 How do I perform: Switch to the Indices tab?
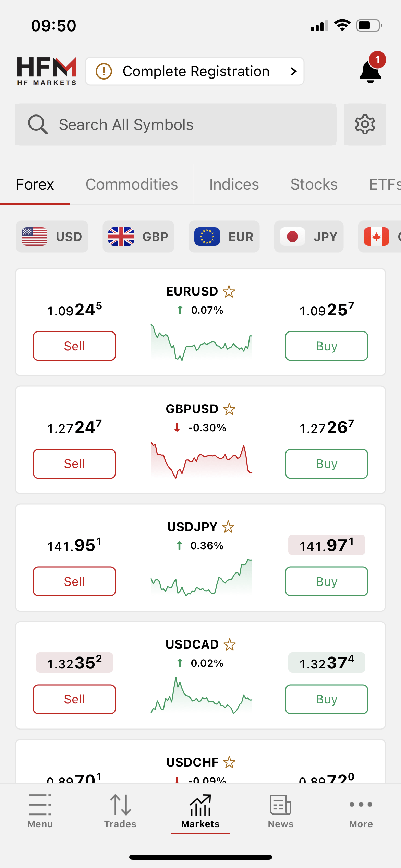234,184
